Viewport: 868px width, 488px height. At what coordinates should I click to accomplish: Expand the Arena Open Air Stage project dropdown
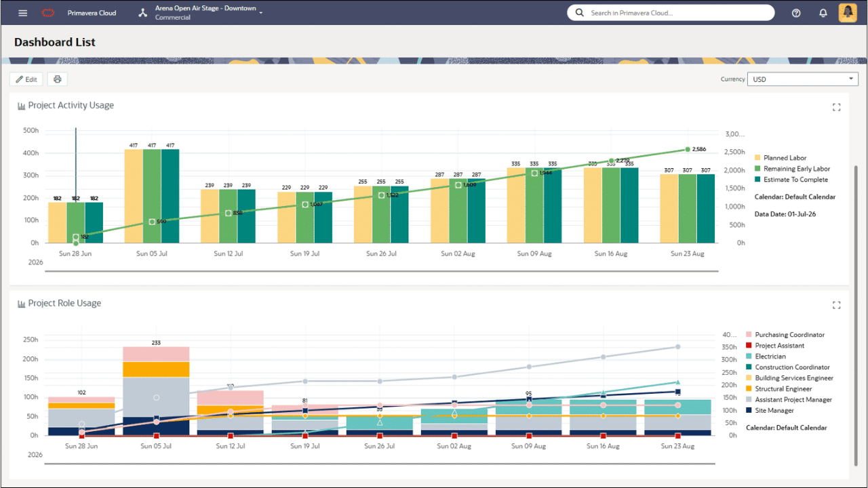click(x=261, y=13)
